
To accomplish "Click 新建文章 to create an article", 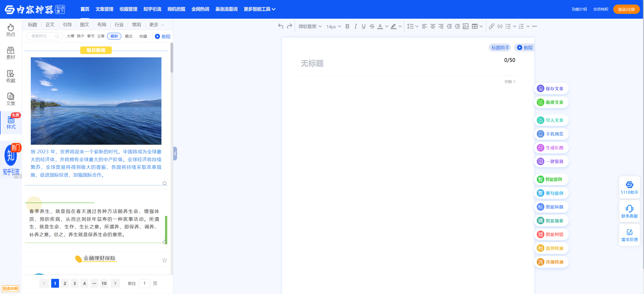I will tap(551, 102).
